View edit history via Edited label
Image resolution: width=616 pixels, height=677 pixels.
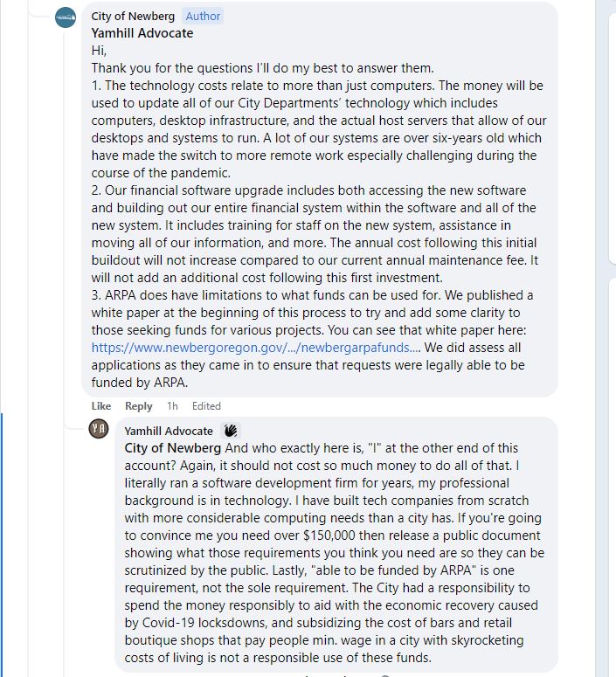click(206, 406)
